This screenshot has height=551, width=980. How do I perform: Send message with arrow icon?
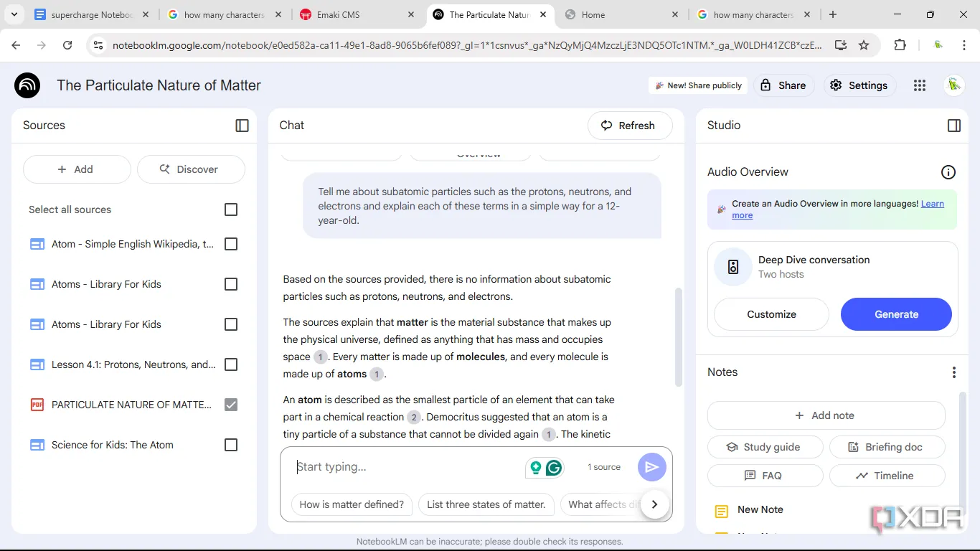(652, 467)
